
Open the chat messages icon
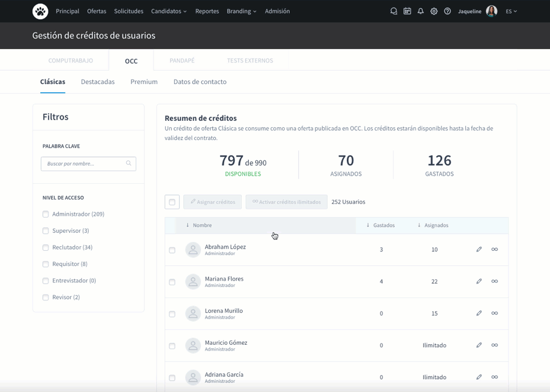click(x=394, y=11)
